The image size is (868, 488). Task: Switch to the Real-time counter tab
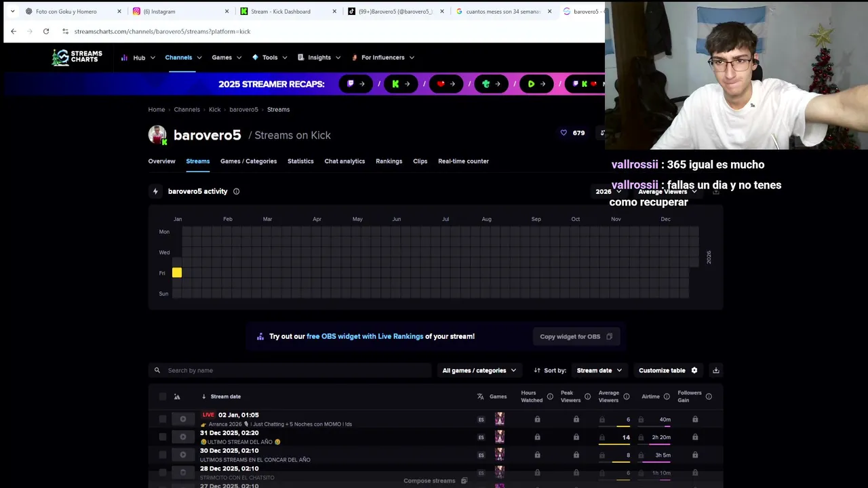pos(463,161)
